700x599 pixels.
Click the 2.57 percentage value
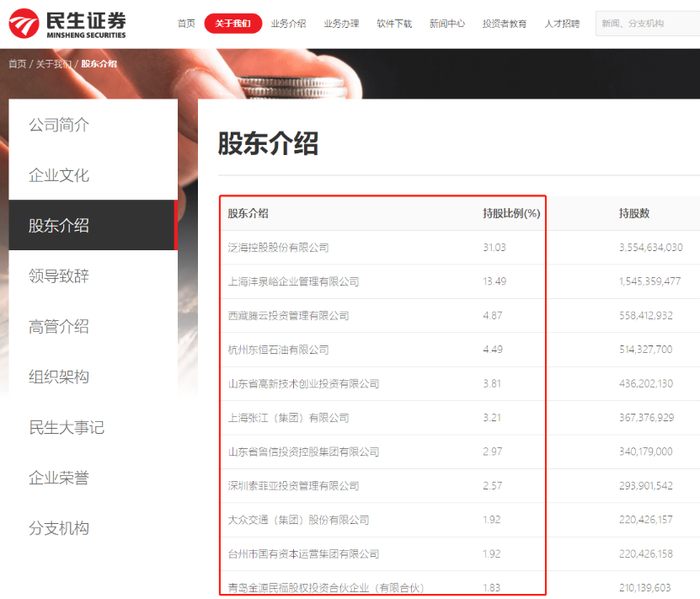coord(492,486)
